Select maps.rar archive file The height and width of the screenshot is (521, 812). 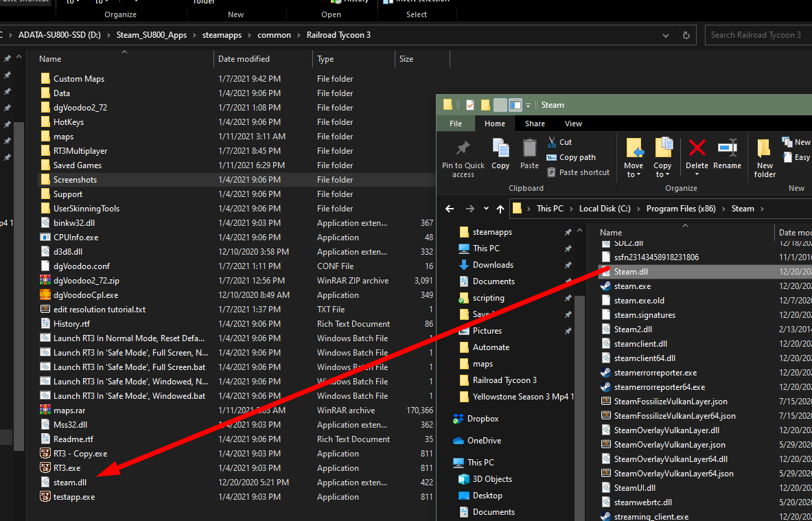pos(69,410)
